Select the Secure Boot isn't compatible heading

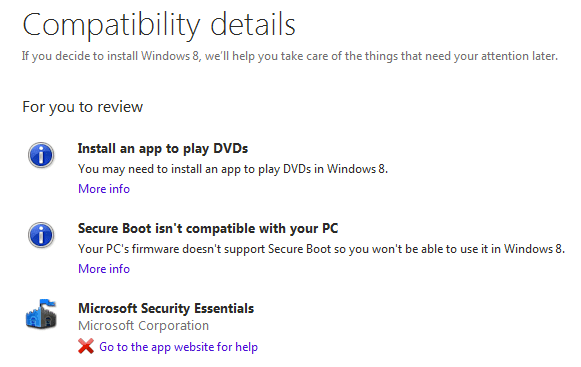click(208, 229)
